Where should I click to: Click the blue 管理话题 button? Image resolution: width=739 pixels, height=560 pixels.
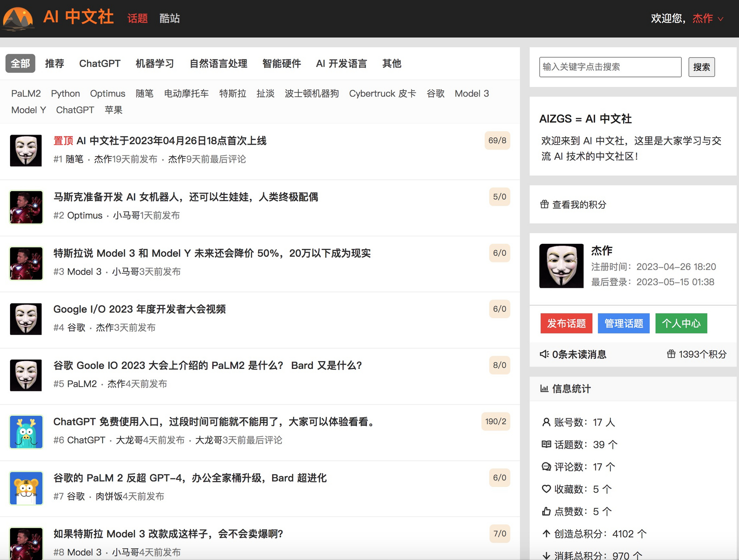pyautogui.click(x=624, y=323)
